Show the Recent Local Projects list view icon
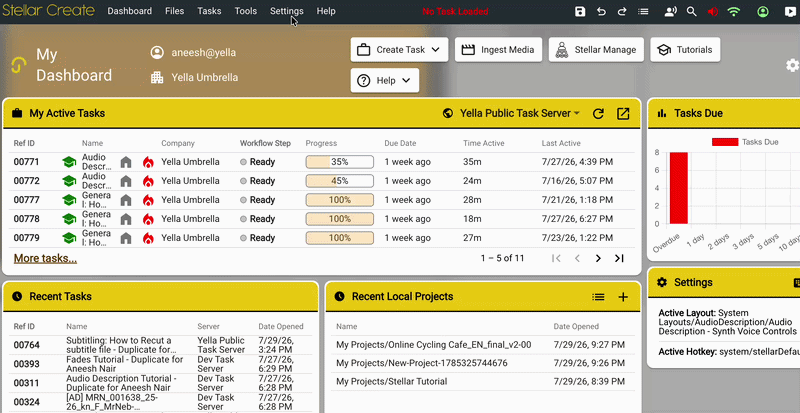The height and width of the screenshot is (413, 800). point(598,297)
